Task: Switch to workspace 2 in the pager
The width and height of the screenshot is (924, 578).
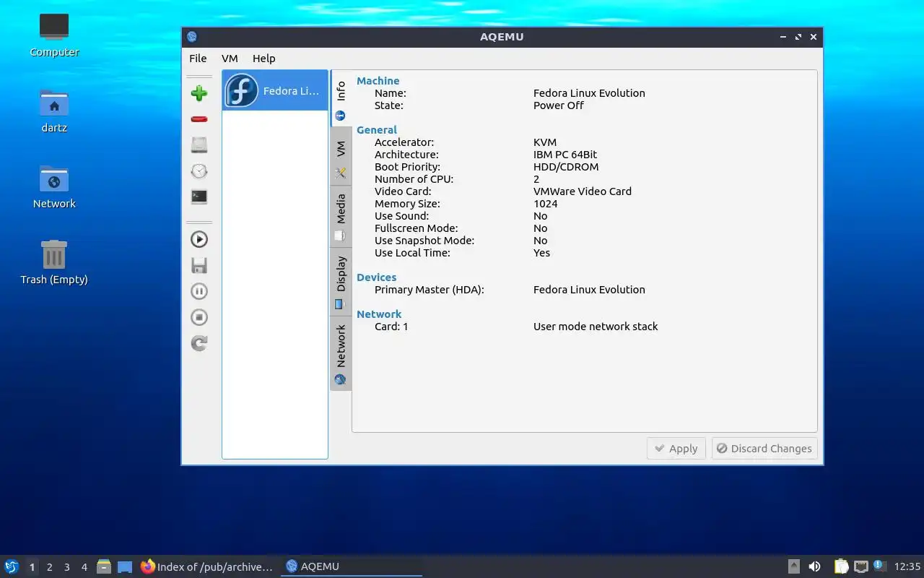Action: pyautogui.click(x=49, y=567)
